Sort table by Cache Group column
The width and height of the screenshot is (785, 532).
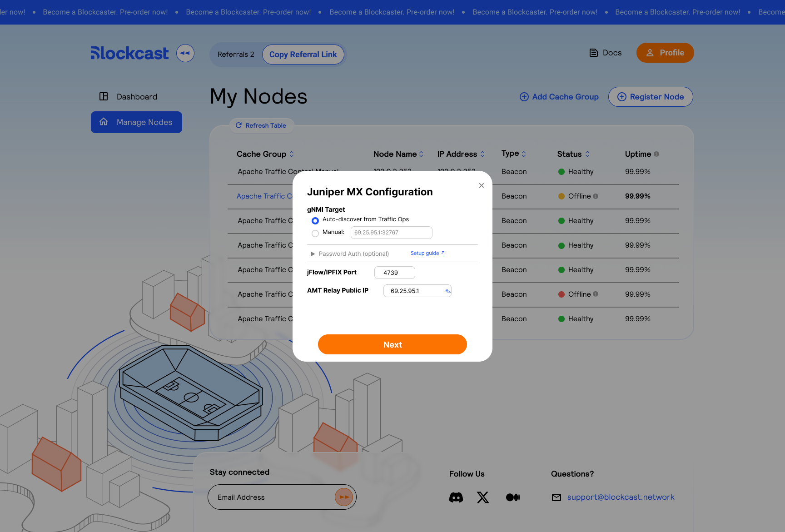click(x=292, y=154)
